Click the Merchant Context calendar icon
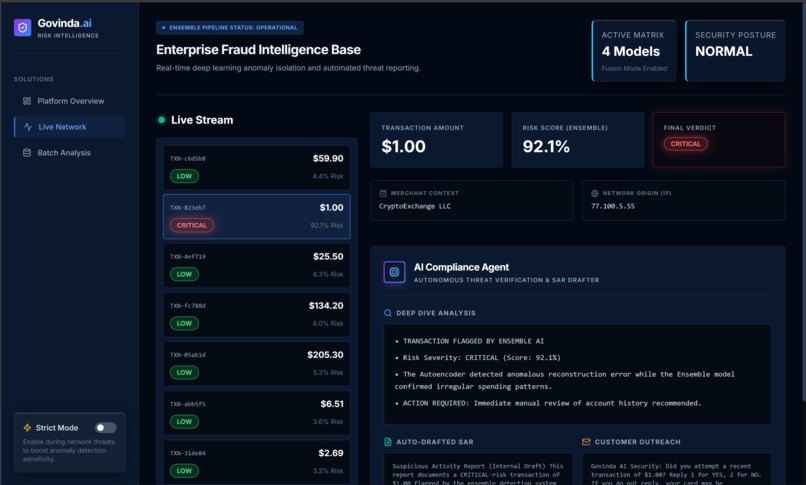The width and height of the screenshot is (806, 485). click(x=383, y=193)
